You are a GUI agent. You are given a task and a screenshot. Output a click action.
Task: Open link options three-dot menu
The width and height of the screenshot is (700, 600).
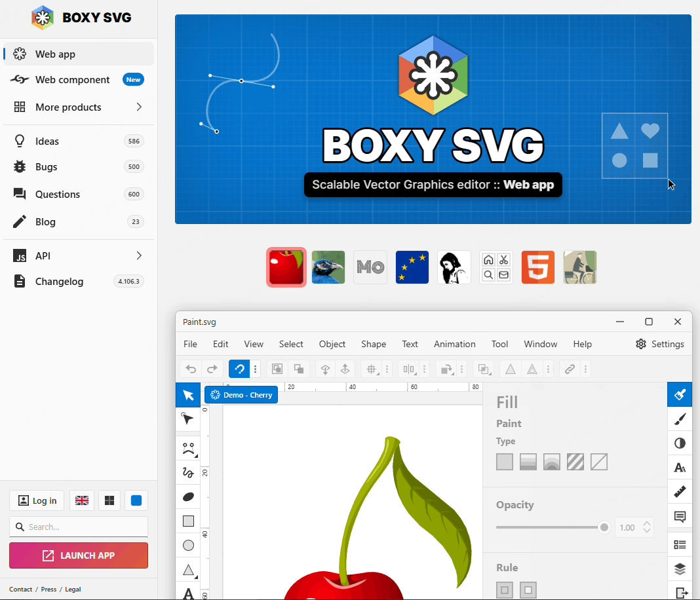point(586,369)
